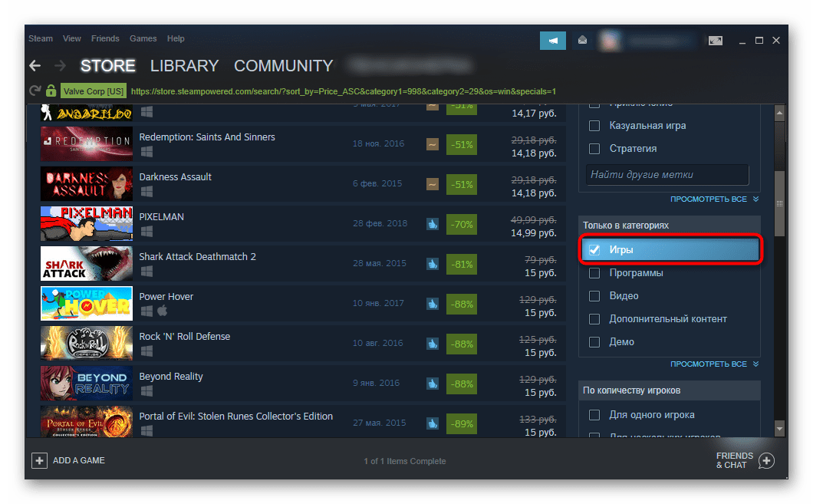Viewport: 813px width, 504px height.
Task: Click the user avatar picture
Action: pos(611,41)
